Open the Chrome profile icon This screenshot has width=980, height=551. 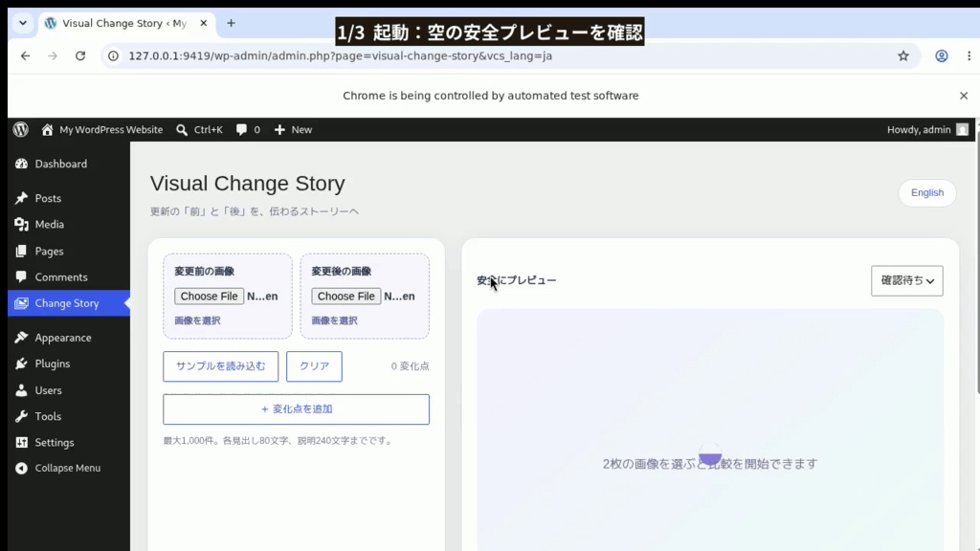click(942, 55)
